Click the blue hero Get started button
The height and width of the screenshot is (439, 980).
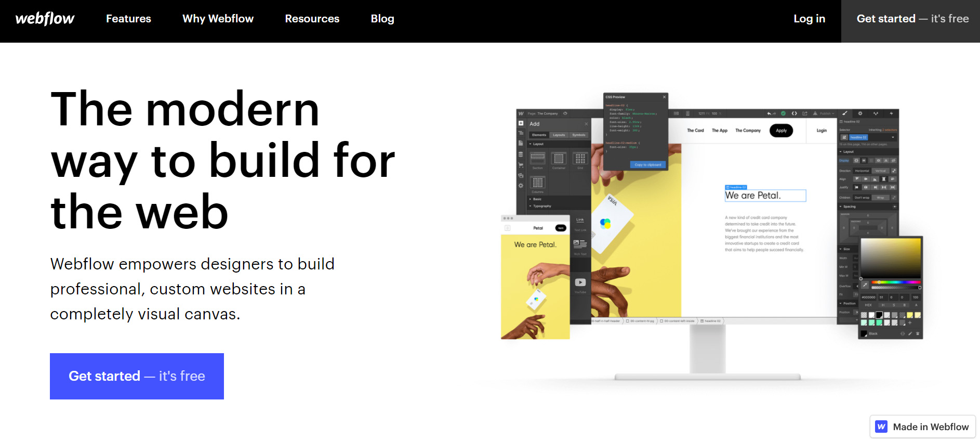137,376
